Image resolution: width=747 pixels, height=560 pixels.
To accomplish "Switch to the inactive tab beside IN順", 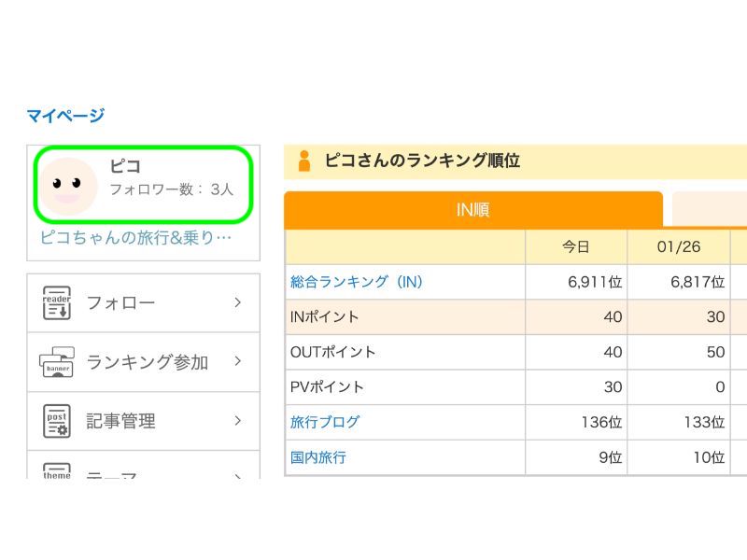I will tap(710, 210).
